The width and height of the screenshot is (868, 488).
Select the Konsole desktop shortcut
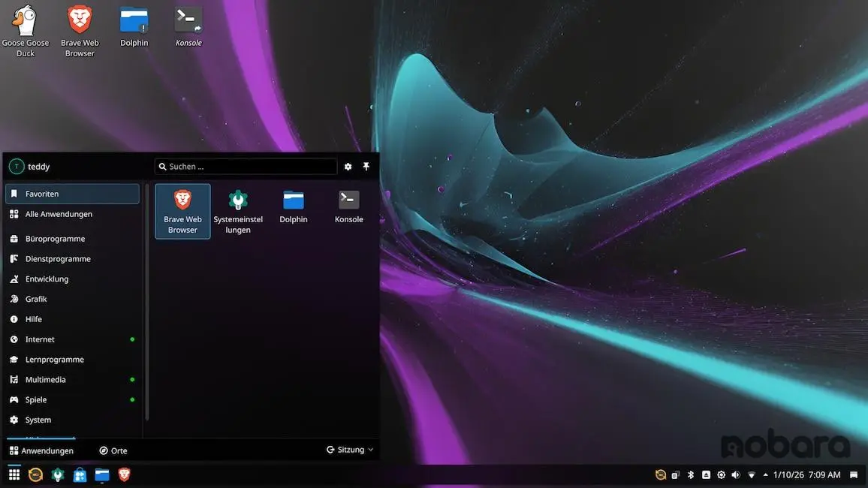tap(188, 26)
